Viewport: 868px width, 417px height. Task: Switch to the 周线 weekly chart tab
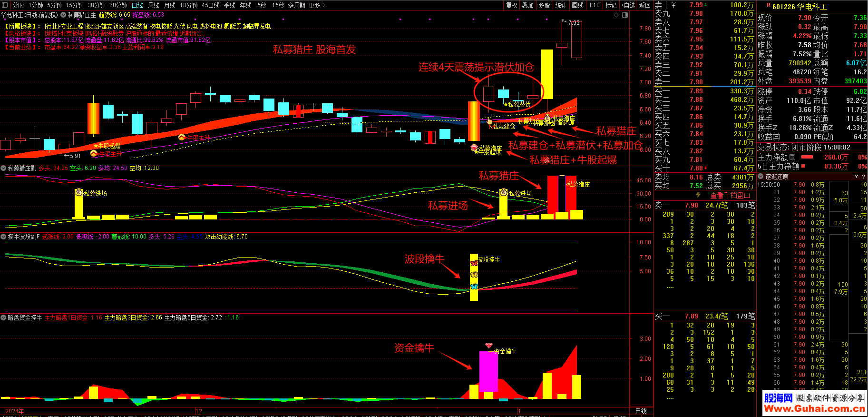(154, 5)
